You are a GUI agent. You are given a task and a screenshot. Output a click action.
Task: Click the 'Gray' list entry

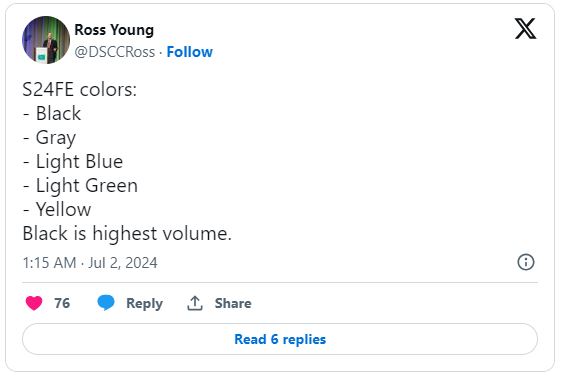[56, 138]
